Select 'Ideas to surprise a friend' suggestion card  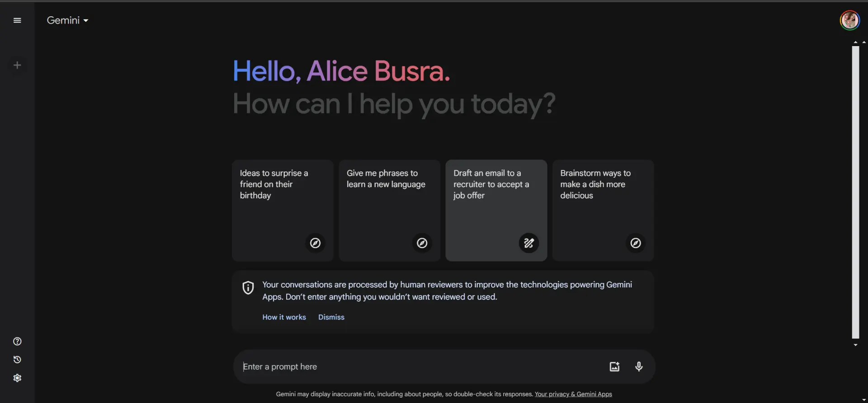pos(283,211)
